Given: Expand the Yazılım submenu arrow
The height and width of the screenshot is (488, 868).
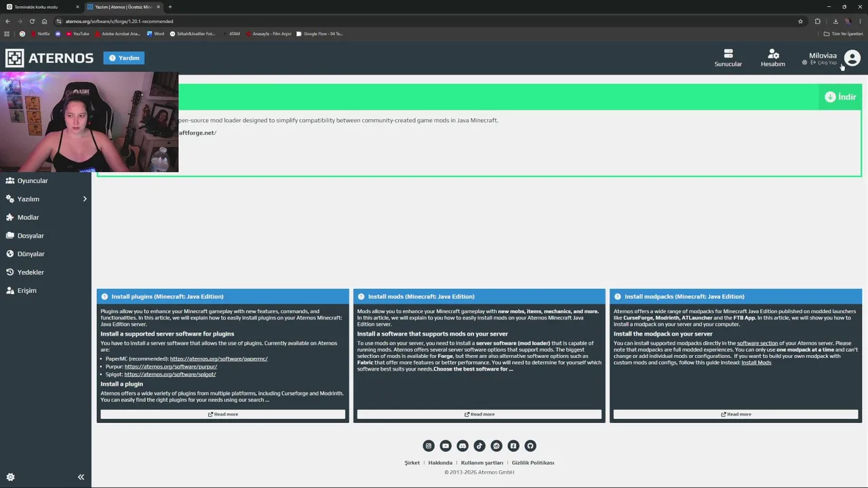Looking at the screenshot, I should point(85,199).
